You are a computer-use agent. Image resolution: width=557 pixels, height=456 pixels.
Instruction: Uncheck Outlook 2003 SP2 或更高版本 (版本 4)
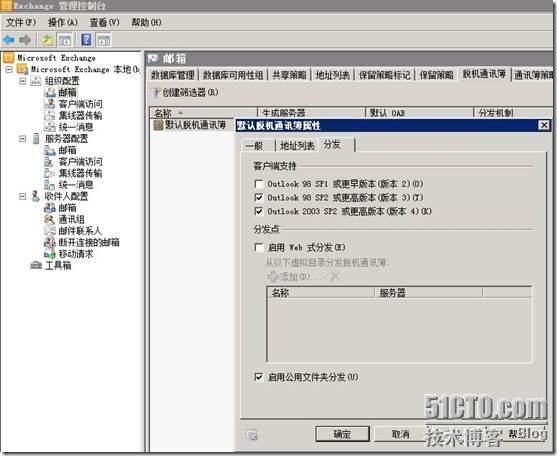[259, 211]
